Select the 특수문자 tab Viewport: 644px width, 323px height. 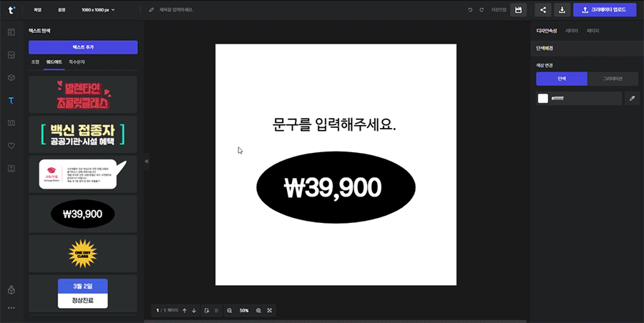77,63
